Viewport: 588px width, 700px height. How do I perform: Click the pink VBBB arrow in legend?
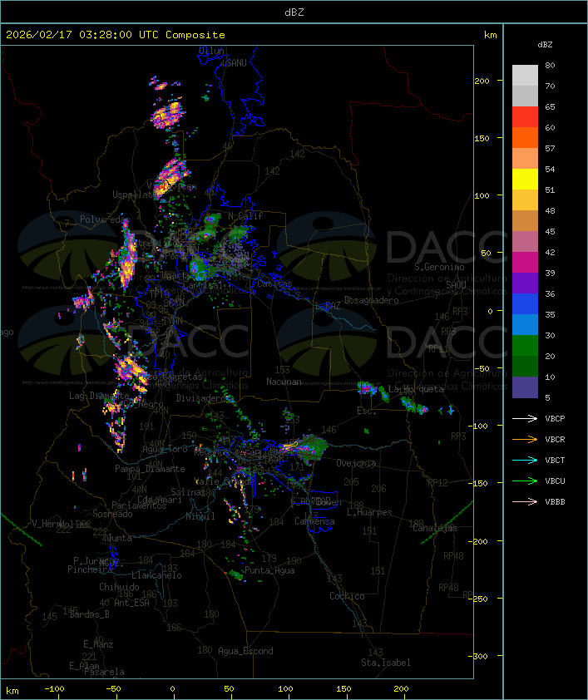point(525,502)
